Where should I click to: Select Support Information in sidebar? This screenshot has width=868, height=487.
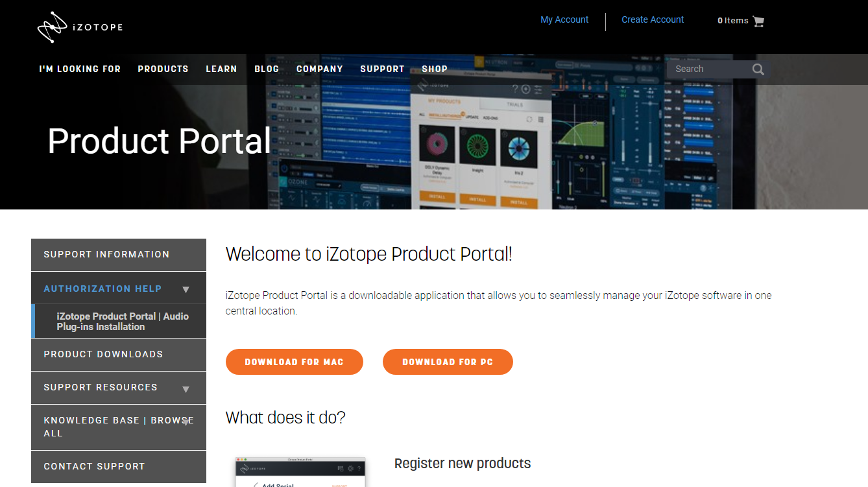pyautogui.click(x=119, y=255)
